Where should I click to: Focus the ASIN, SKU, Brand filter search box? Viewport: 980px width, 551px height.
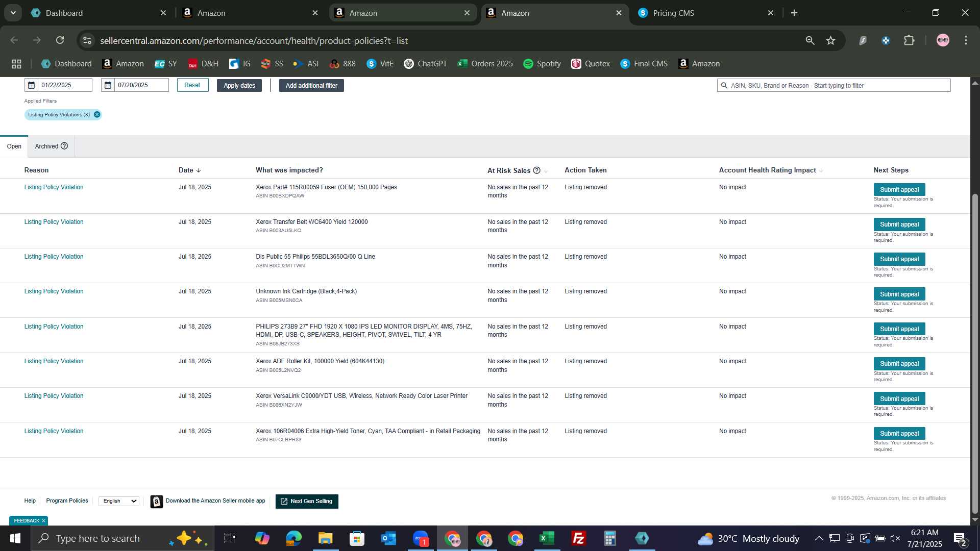coord(834,86)
